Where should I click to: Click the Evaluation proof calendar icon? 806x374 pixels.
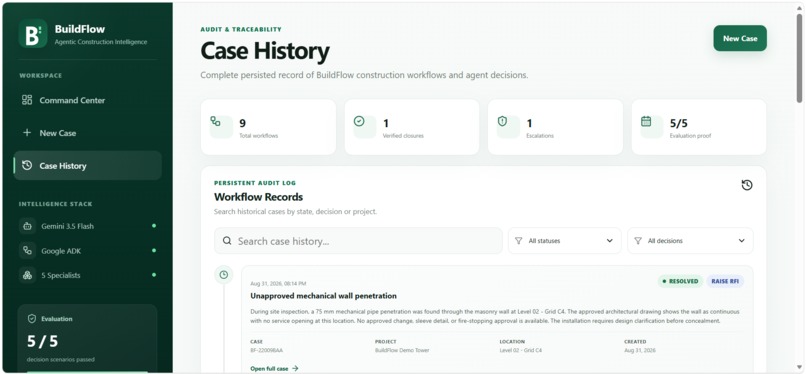coord(646,121)
